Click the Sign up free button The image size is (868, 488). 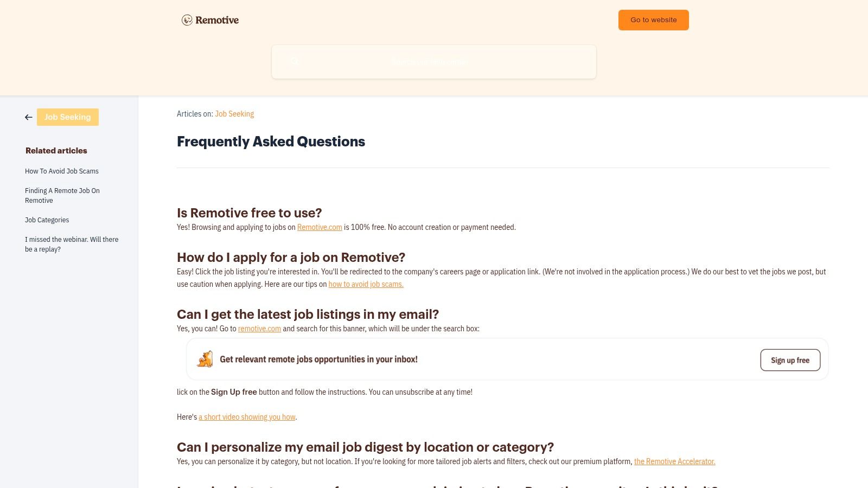(790, 360)
